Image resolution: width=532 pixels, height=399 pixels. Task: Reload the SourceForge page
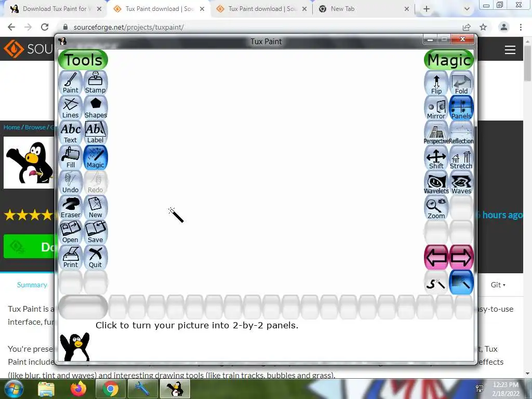click(x=45, y=27)
